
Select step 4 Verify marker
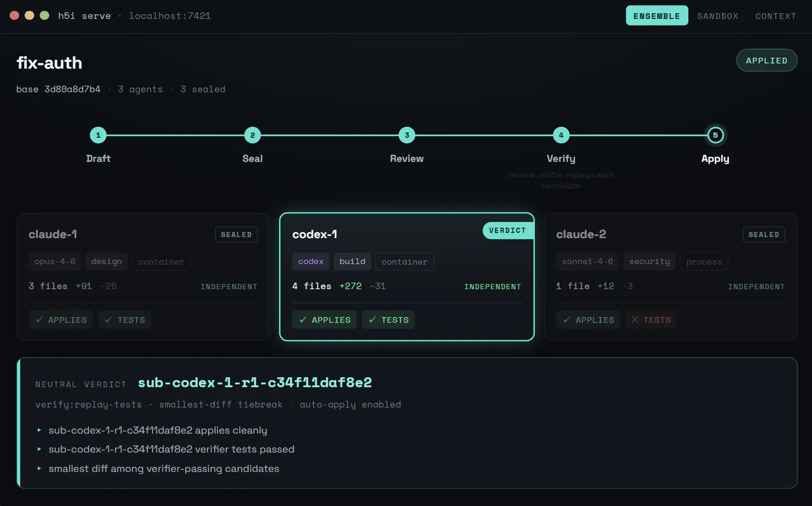click(x=561, y=135)
